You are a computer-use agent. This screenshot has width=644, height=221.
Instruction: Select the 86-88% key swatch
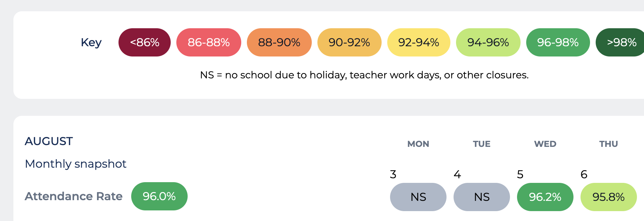pos(209,42)
